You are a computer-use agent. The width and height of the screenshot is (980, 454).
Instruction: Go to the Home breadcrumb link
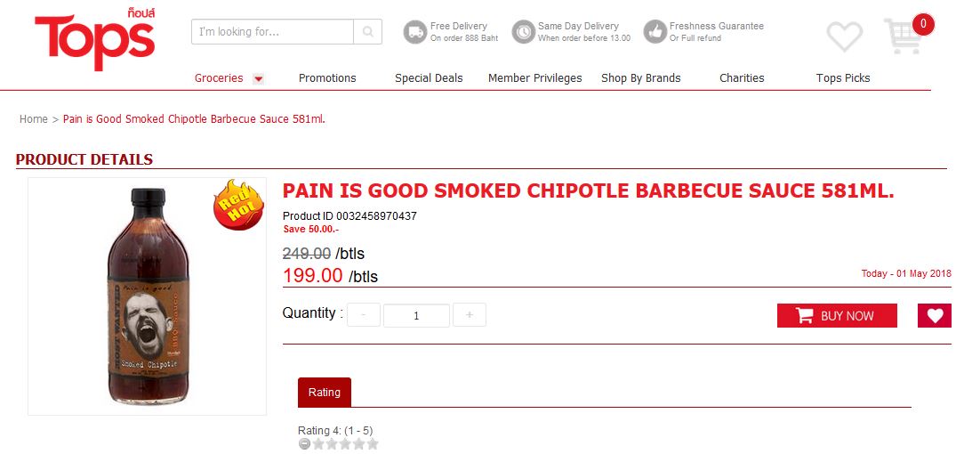click(33, 118)
